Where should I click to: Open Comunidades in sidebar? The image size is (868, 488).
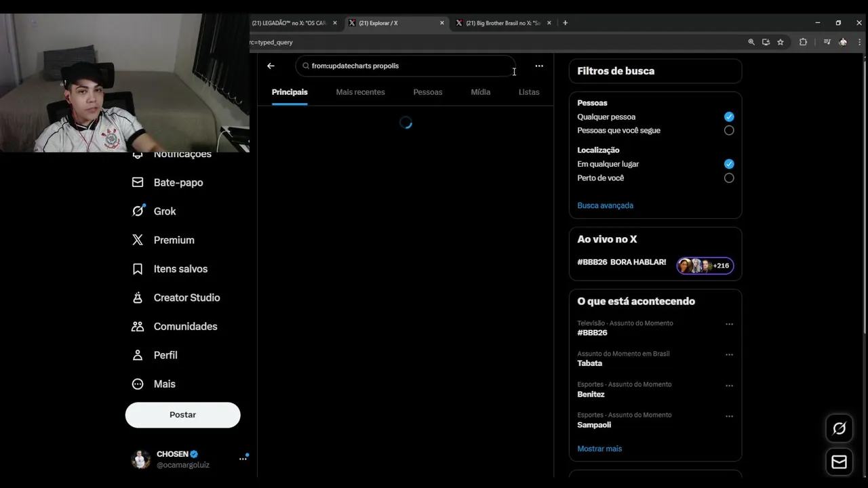pyautogui.click(x=174, y=327)
